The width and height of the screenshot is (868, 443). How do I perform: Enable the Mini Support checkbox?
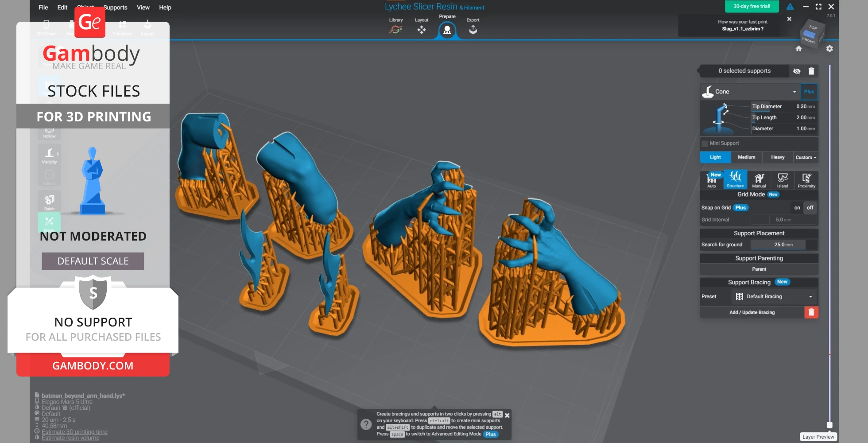tap(705, 144)
